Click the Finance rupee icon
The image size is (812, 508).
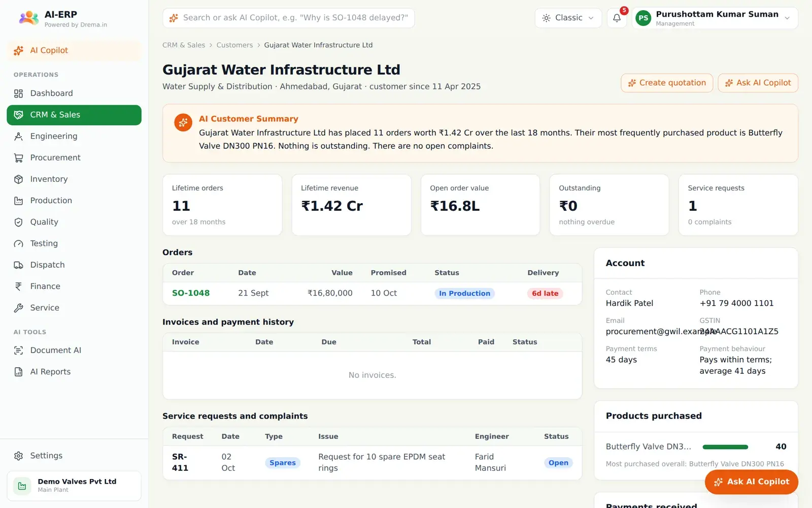click(x=19, y=287)
